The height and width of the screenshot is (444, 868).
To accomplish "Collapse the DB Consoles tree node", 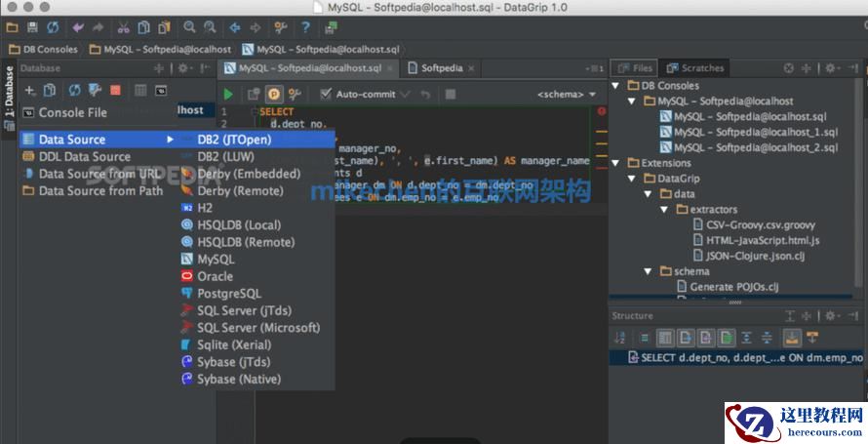I will tap(615, 86).
